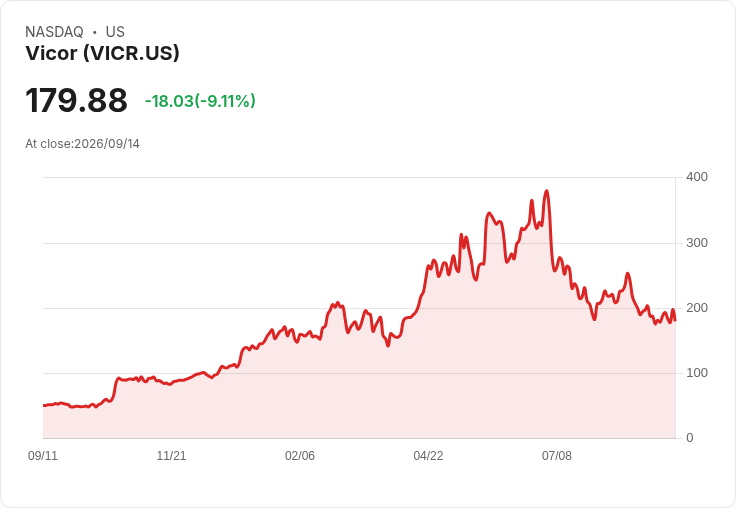
Task: Click the 200 price axis label
Action: click(x=697, y=308)
